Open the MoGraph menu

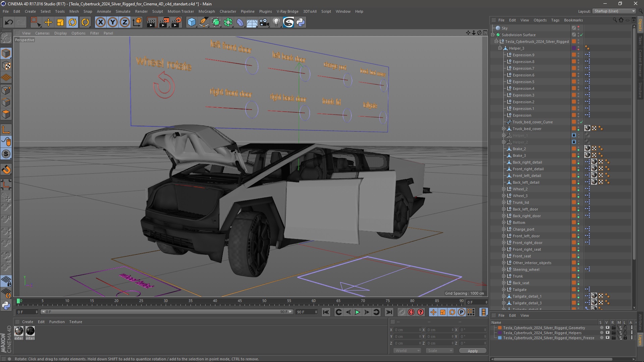(206, 11)
